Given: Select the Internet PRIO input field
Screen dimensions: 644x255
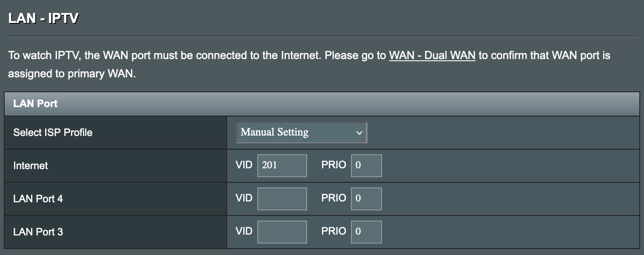Looking at the screenshot, I should (x=366, y=165).
